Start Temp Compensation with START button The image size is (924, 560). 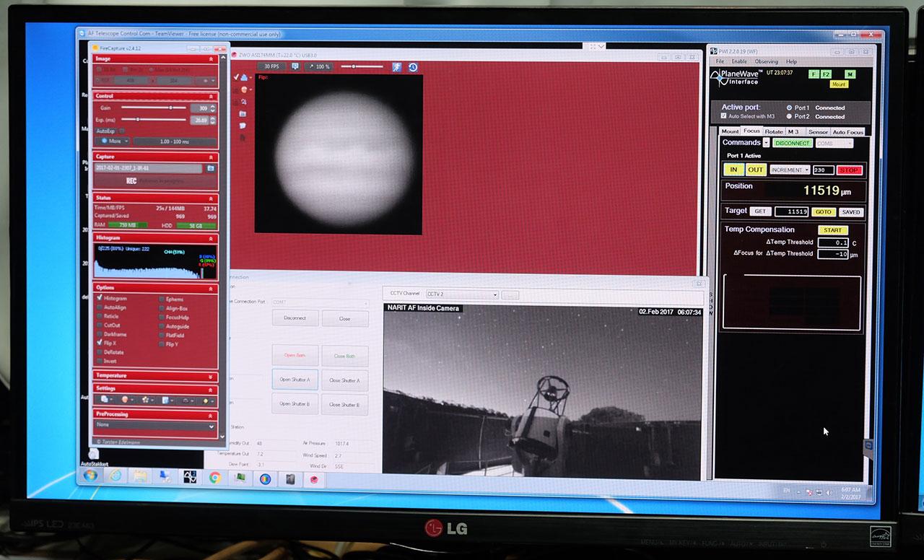pyautogui.click(x=832, y=230)
